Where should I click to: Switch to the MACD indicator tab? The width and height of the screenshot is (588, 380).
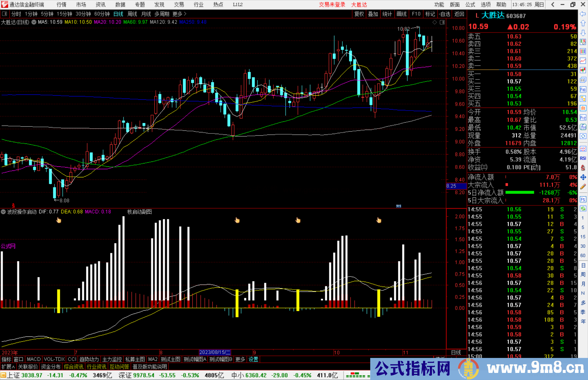33,359
